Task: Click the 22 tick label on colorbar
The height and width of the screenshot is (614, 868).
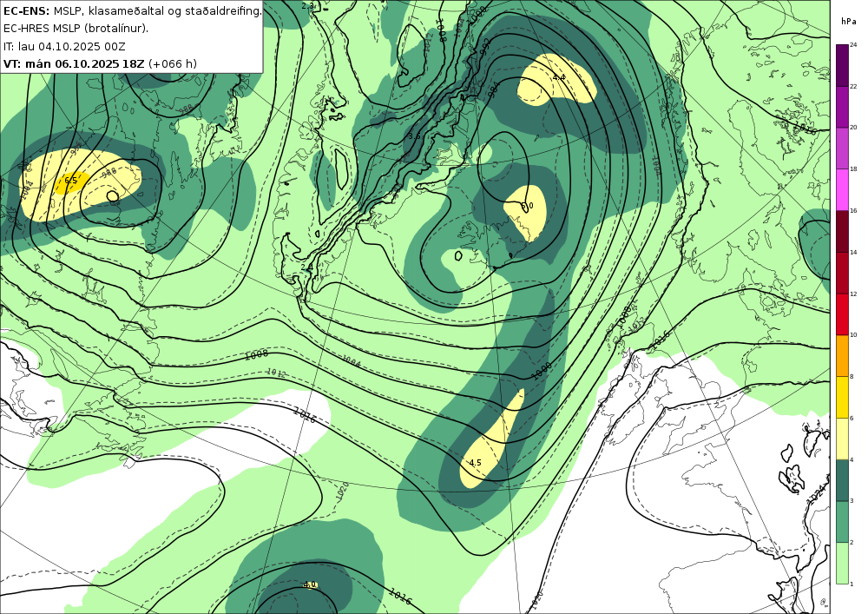Action: click(x=853, y=86)
